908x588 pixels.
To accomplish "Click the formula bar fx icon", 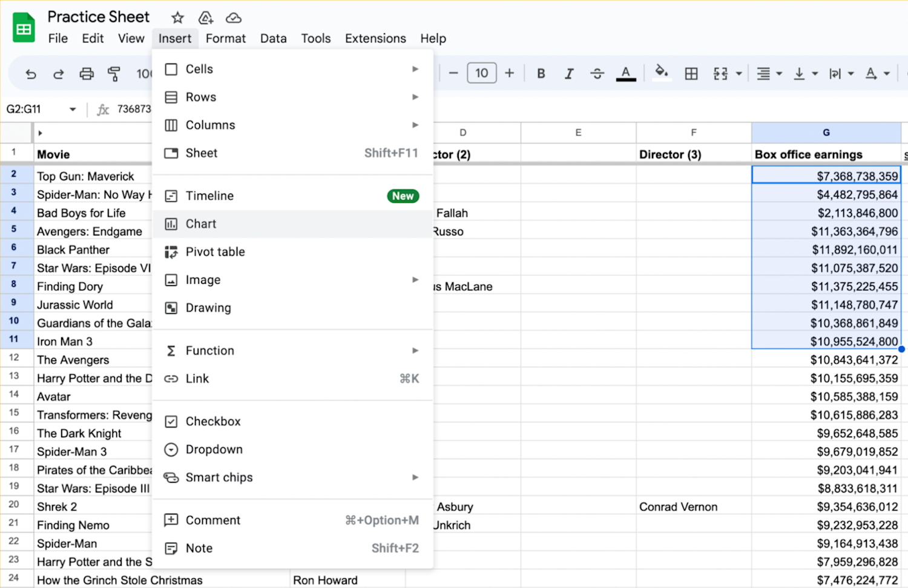I will point(104,109).
